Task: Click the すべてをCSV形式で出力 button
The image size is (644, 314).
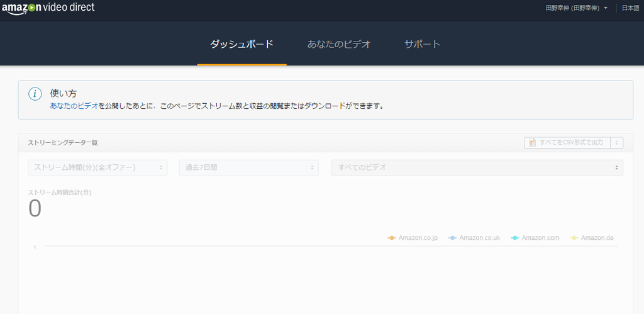Action: (x=567, y=143)
